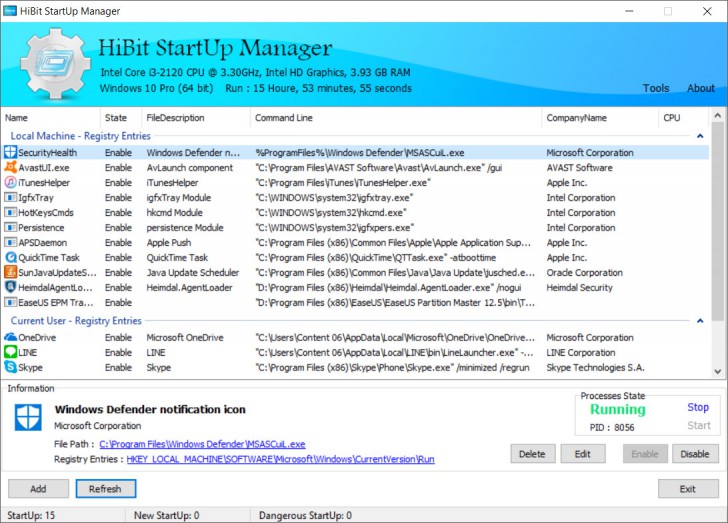
Task: Select the Java Update Scheduler description cell
Action: pyautogui.click(x=193, y=273)
